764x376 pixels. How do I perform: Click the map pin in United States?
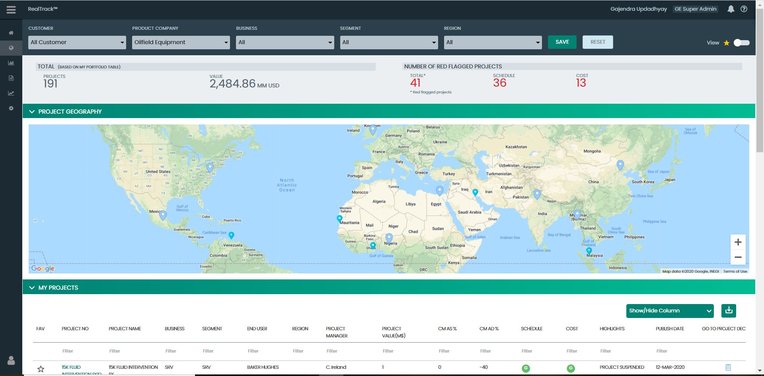pyautogui.click(x=210, y=167)
